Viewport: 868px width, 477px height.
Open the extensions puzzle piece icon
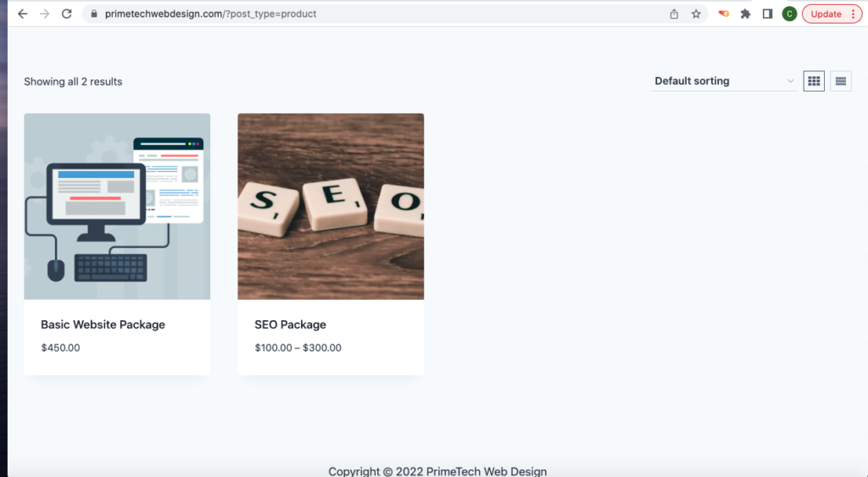click(745, 14)
